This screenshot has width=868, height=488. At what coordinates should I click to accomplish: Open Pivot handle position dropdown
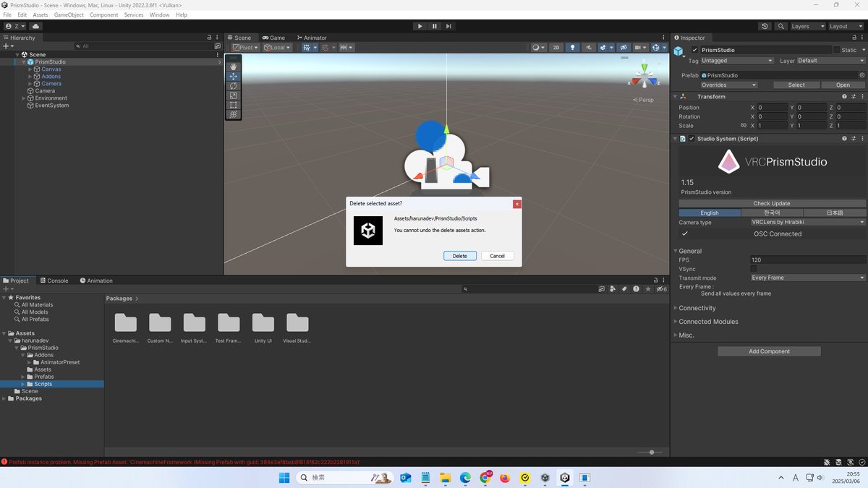[246, 47]
